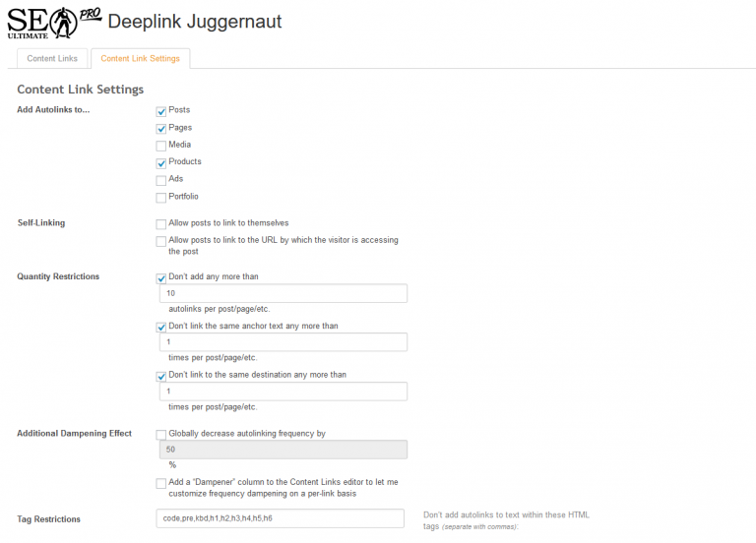Select the Content Link Settings tab

[140, 59]
